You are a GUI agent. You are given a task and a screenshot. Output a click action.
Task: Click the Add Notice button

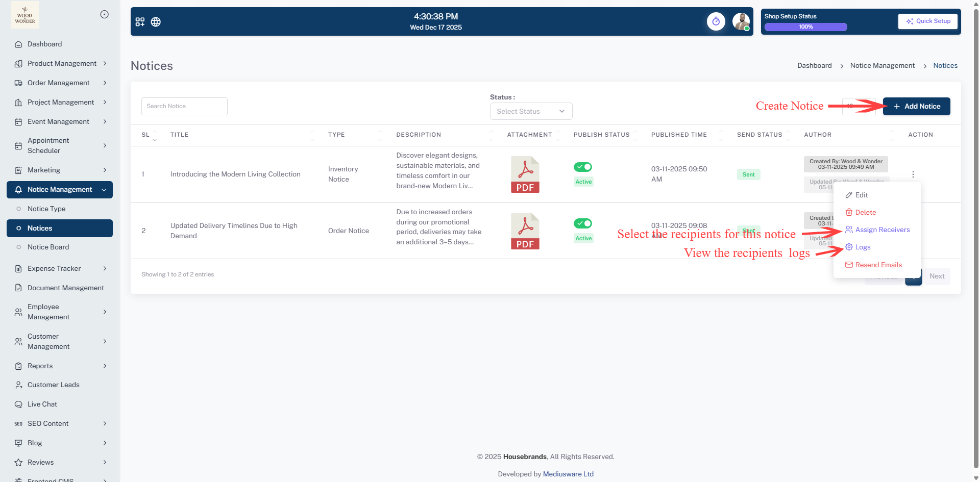tap(916, 106)
